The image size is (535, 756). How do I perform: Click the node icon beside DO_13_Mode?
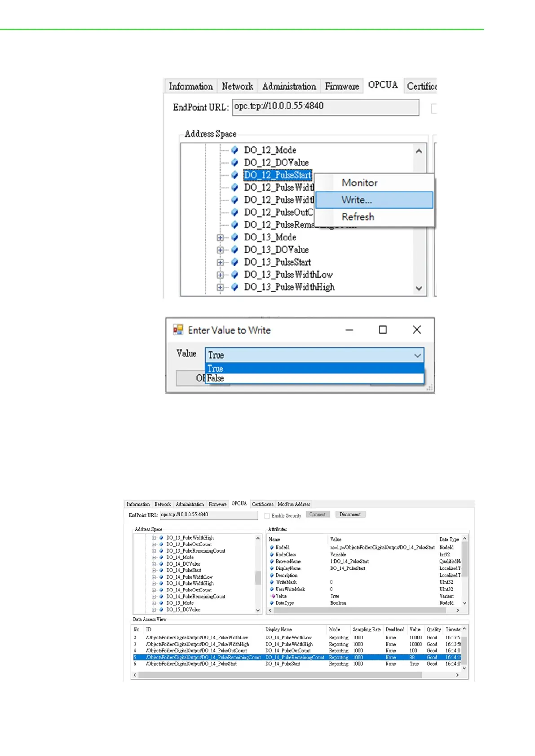coord(234,237)
